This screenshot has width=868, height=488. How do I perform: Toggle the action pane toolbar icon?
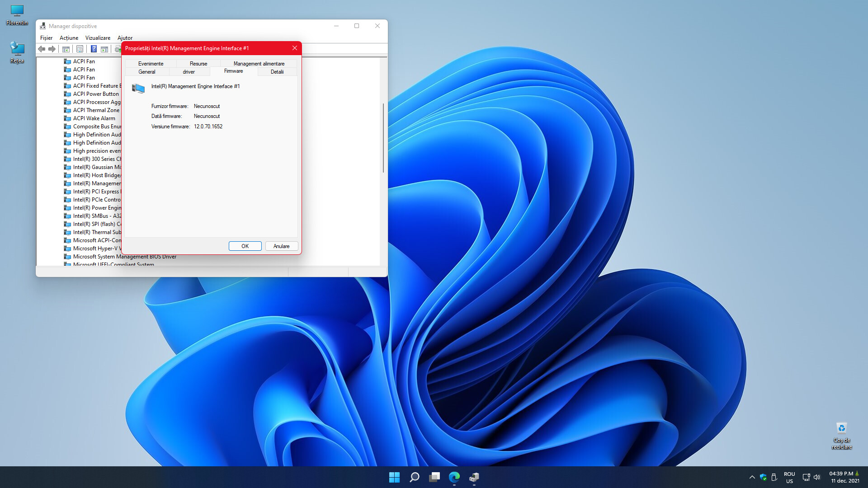coord(104,49)
